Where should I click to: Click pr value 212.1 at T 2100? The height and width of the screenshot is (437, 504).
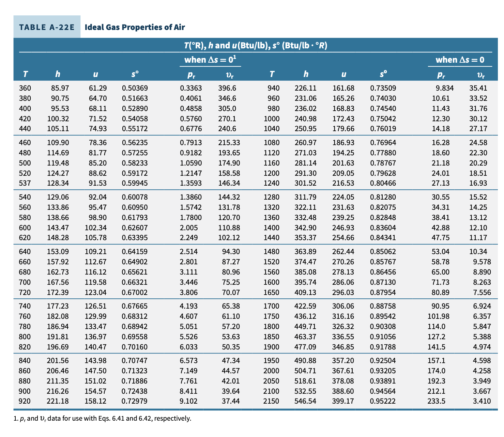point(437,391)
